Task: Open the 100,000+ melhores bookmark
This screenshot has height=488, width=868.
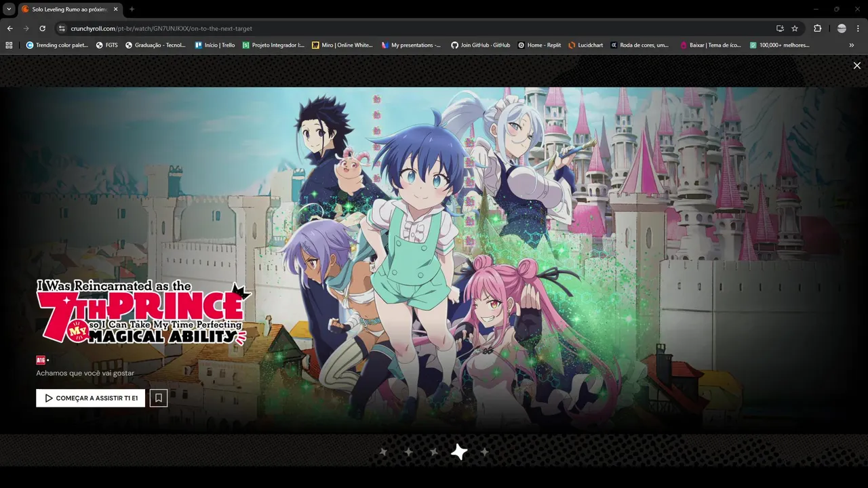Action: click(780, 45)
